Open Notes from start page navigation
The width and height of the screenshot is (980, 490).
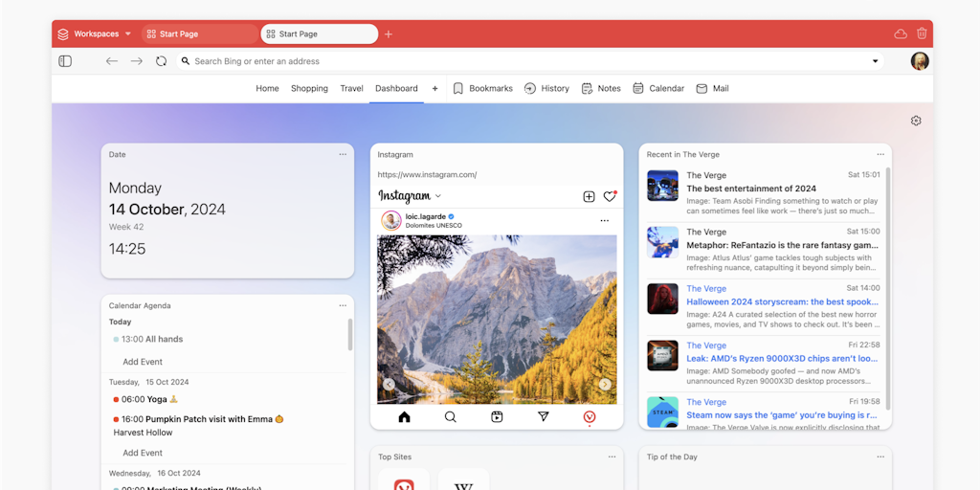point(601,89)
